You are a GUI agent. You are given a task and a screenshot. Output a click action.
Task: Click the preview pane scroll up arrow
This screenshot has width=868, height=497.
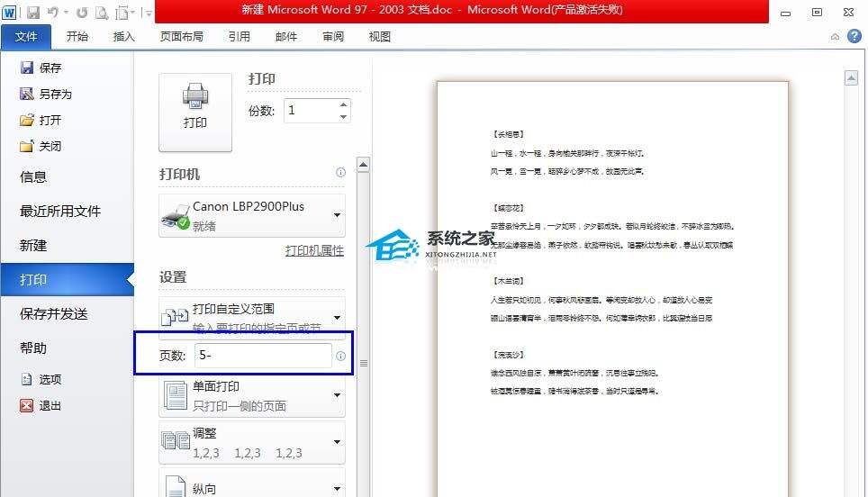[x=852, y=78]
